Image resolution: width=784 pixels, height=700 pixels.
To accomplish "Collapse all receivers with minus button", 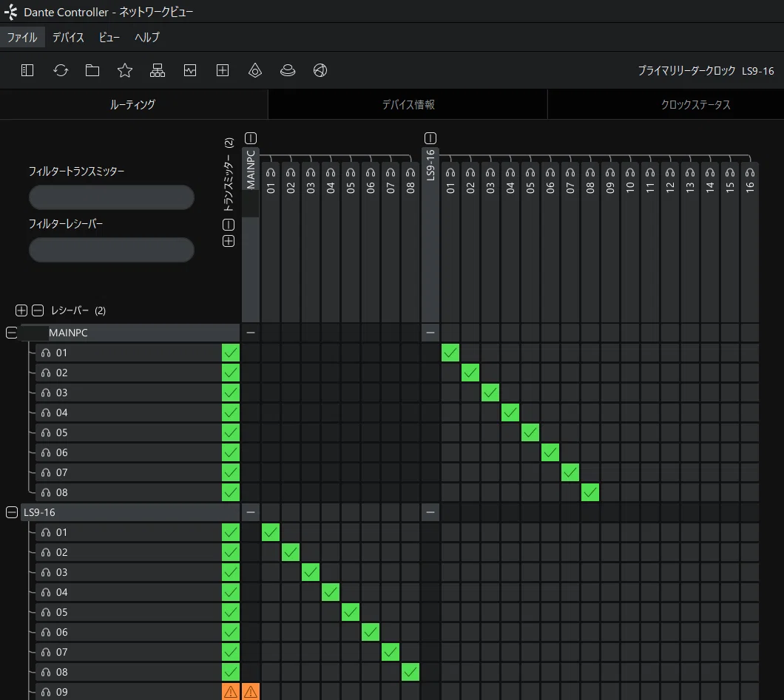I will tap(38, 310).
